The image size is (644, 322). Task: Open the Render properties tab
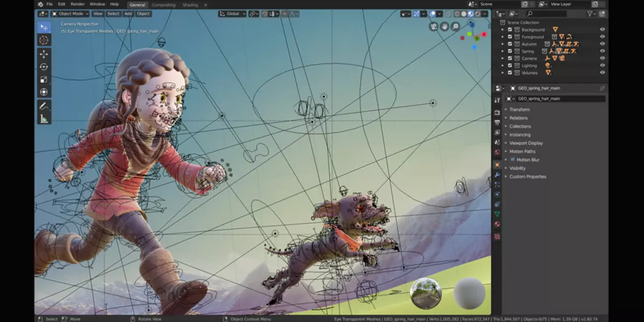497,112
